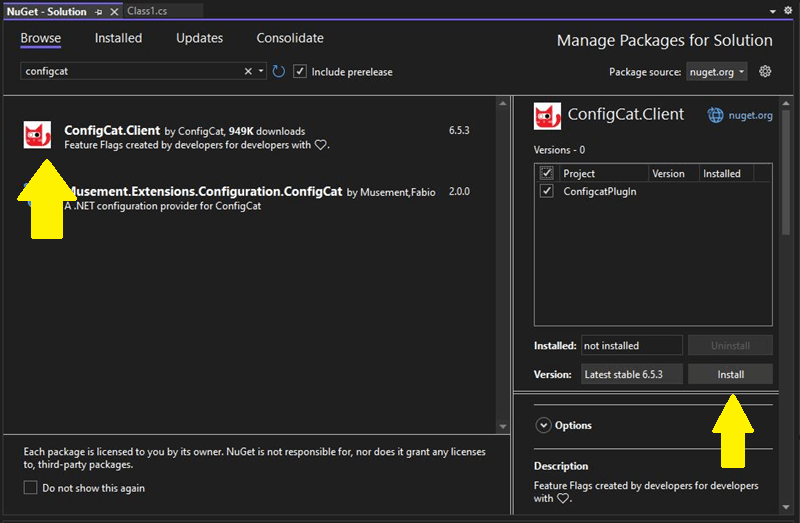Image resolution: width=800 pixels, height=523 pixels.
Task: Uncheck the ConfigcatPlugIn project checkbox
Action: (546, 191)
